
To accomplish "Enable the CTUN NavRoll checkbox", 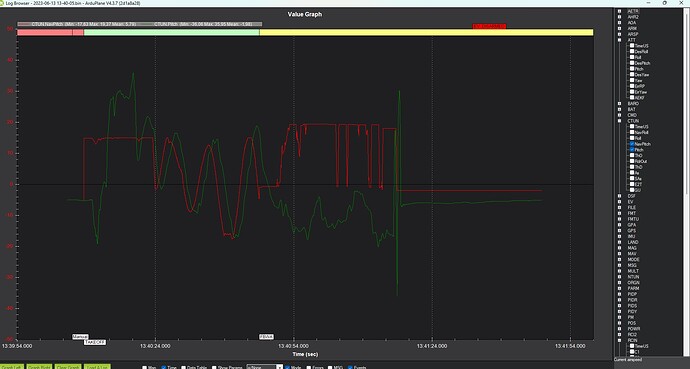I will pyautogui.click(x=632, y=132).
